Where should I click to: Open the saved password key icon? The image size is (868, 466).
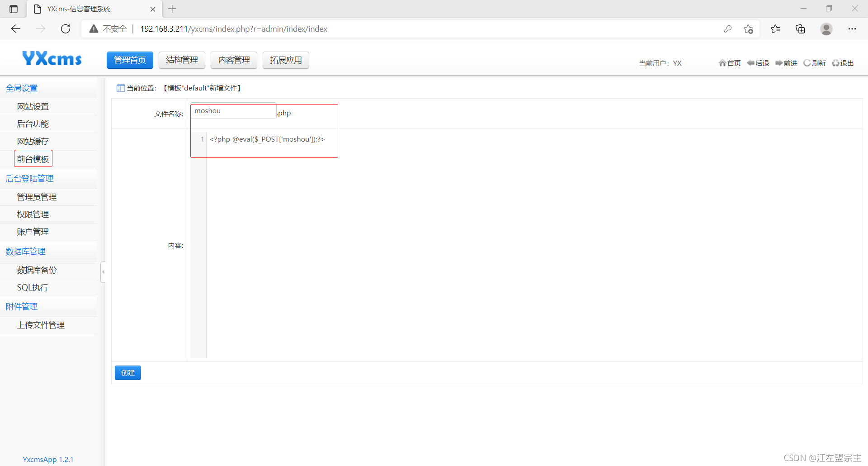click(727, 29)
